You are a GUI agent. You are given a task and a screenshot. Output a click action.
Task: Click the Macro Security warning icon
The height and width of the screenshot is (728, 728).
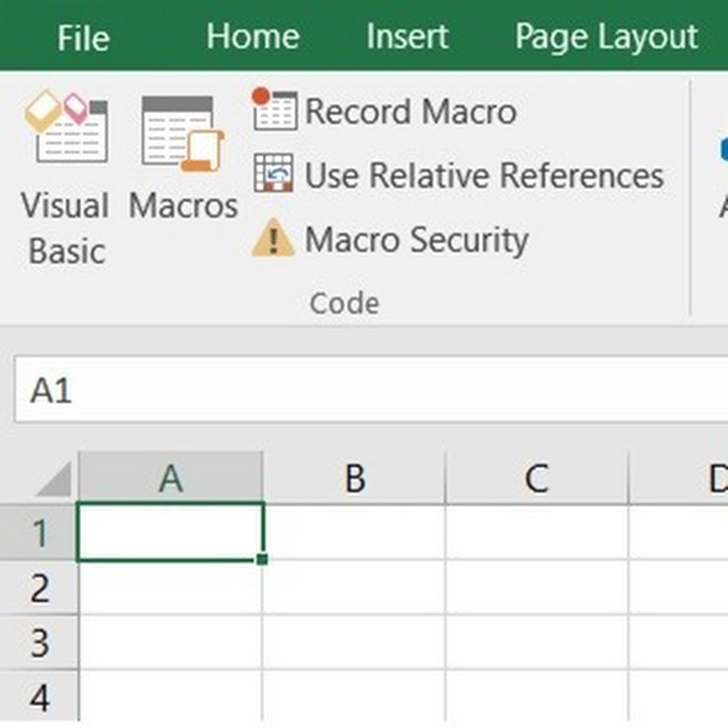pyautogui.click(x=274, y=239)
